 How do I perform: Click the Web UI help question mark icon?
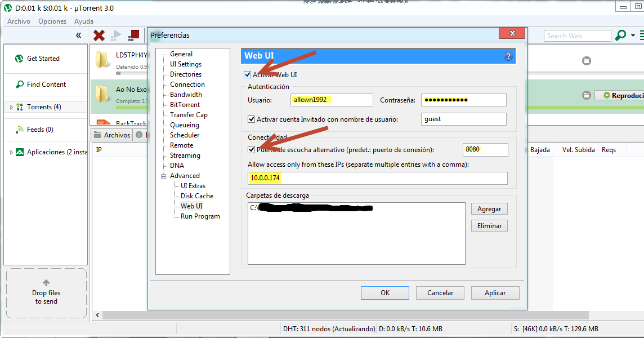coord(508,56)
